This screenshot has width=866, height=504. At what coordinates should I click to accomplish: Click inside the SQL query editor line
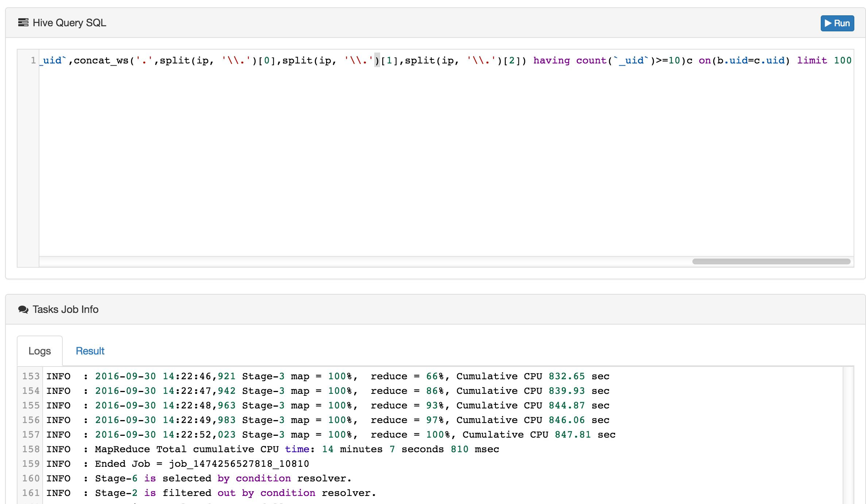(446, 61)
